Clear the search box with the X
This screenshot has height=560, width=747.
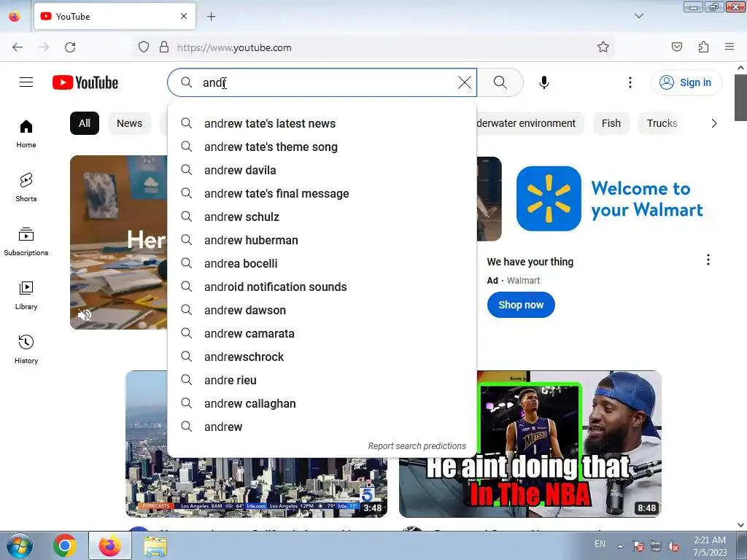464,82
